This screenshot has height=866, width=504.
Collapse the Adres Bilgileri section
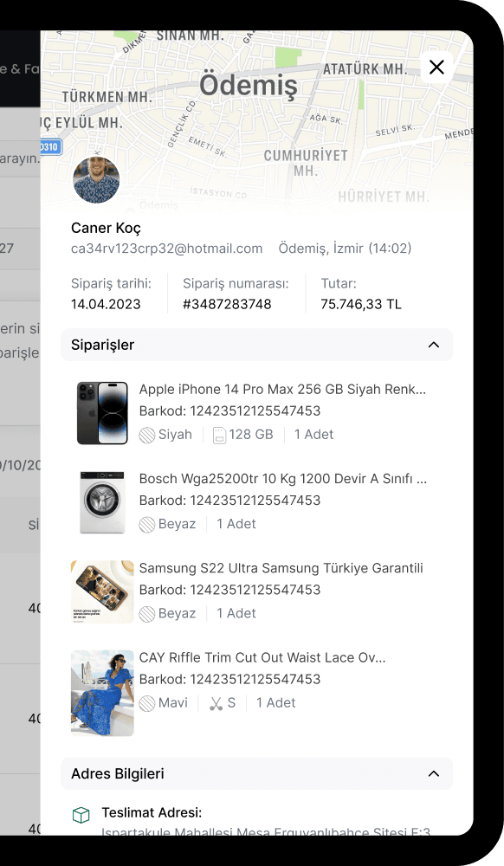[434, 773]
